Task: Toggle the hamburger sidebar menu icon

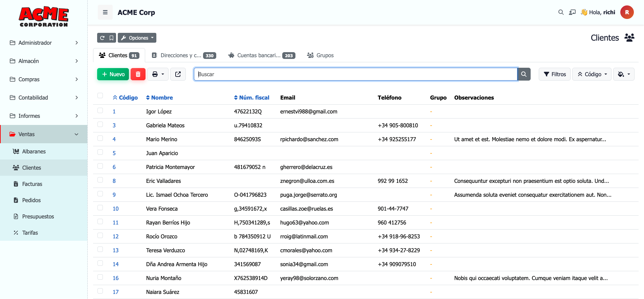Action: (x=105, y=13)
